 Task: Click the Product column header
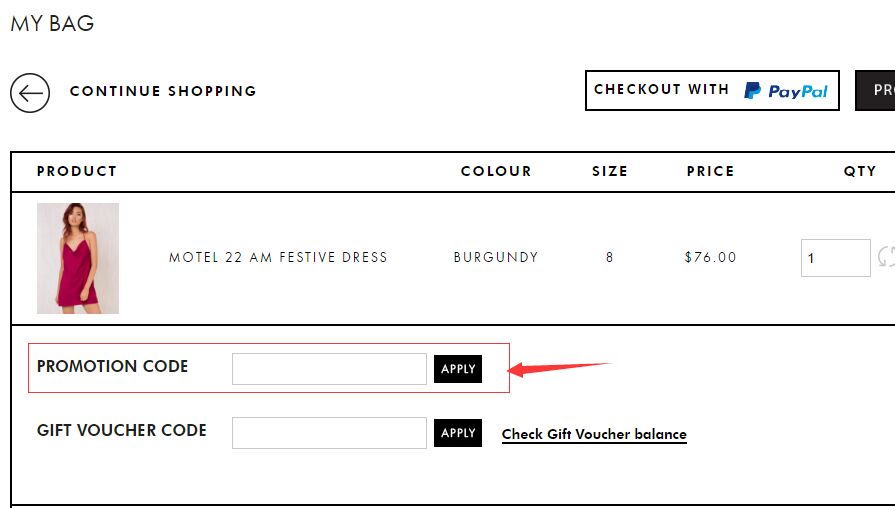pyautogui.click(x=77, y=171)
